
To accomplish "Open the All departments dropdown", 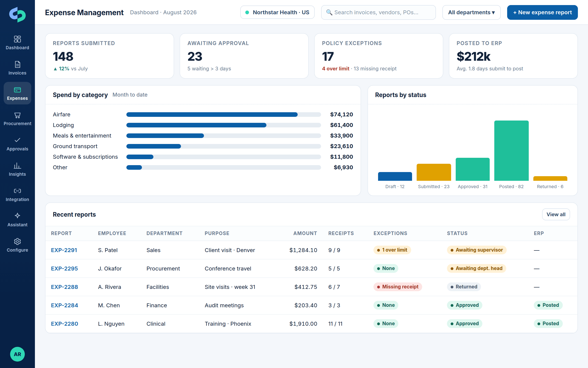I will click(x=471, y=12).
